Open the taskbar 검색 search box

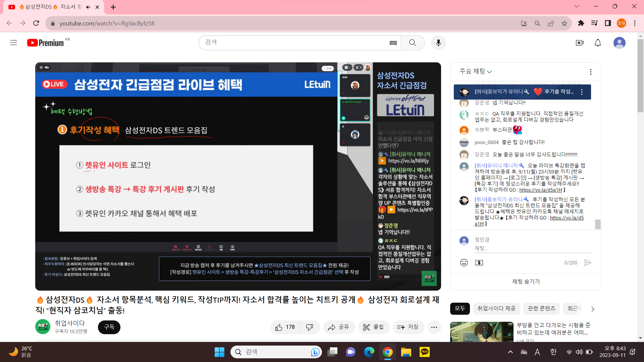pyautogui.click(x=276, y=352)
